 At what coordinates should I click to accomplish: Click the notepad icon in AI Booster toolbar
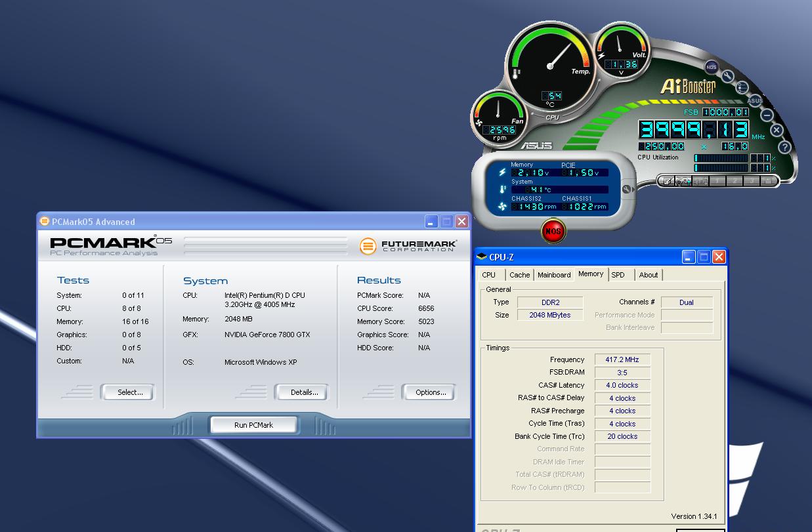coord(668,181)
